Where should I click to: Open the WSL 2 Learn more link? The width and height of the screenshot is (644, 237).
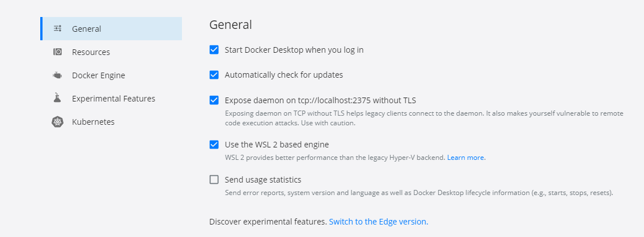click(x=466, y=157)
